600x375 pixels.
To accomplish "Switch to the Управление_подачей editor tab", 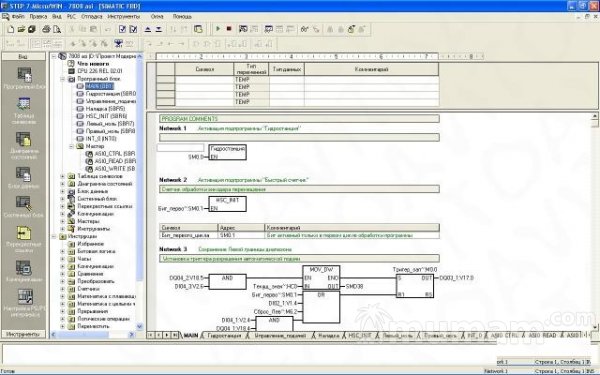I will [280, 336].
